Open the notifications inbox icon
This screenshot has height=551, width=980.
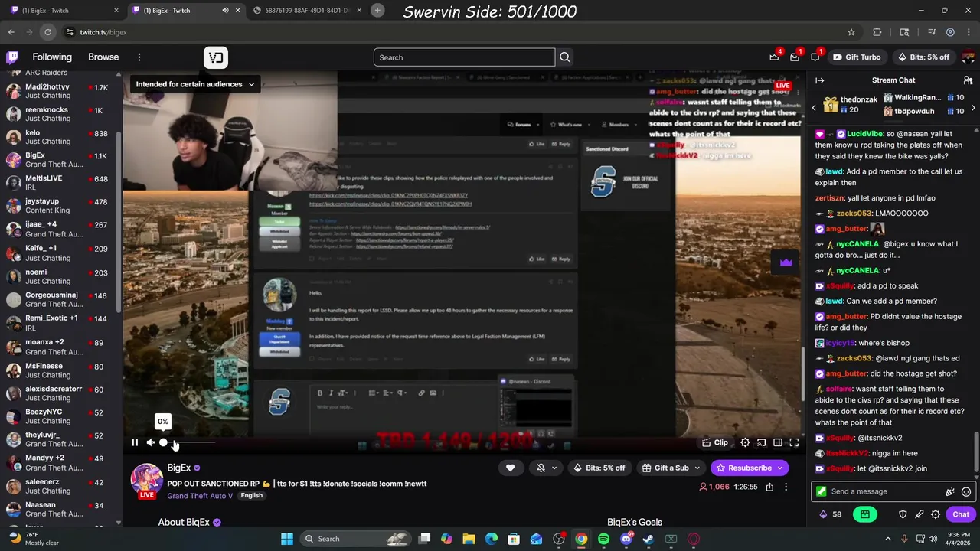(x=795, y=57)
